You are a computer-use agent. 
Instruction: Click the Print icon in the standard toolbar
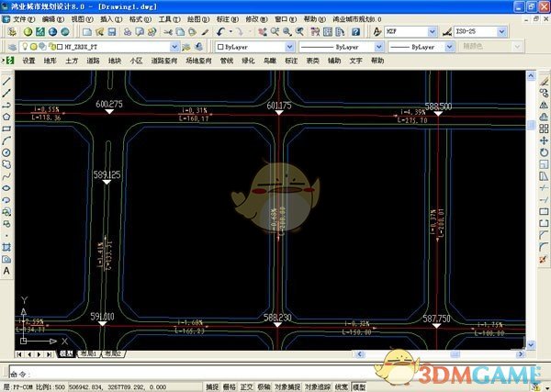click(128, 32)
